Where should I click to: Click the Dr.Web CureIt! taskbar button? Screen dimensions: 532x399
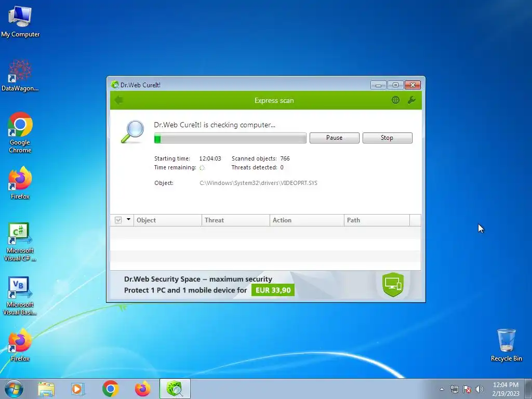point(175,389)
